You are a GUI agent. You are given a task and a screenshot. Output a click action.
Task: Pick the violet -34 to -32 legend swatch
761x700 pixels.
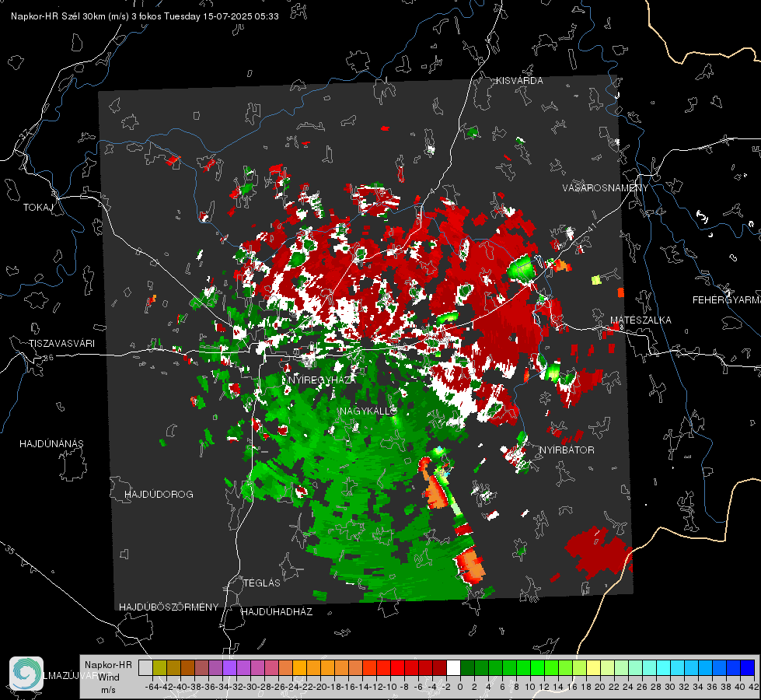point(229,667)
